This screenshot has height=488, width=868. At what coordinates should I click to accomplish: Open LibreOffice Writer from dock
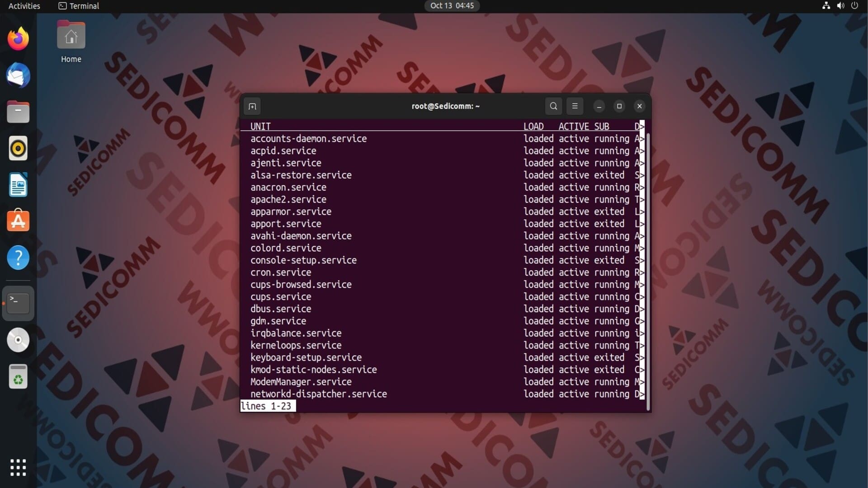(x=18, y=185)
